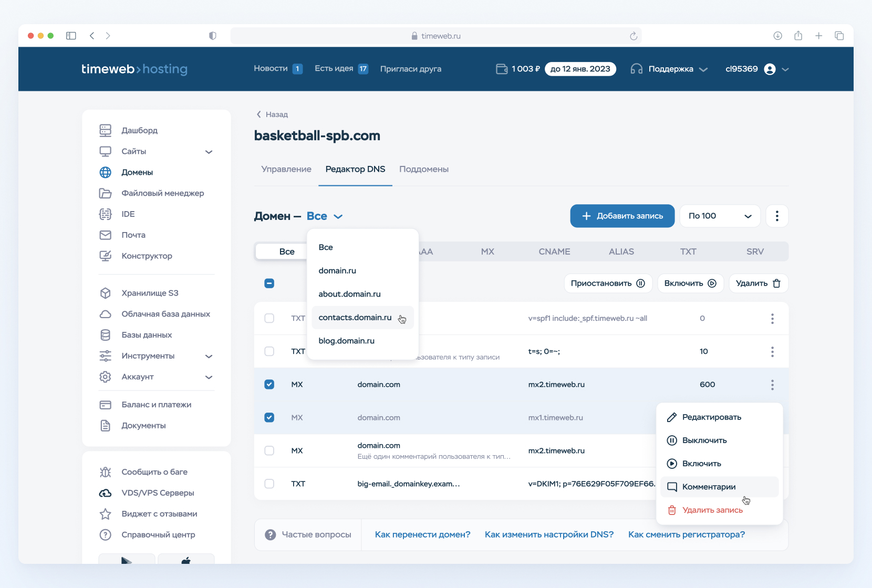Image resolution: width=872 pixels, height=588 pixels.
Task: Open the Дашборд sidebar icon
Action: click(106, 130)
